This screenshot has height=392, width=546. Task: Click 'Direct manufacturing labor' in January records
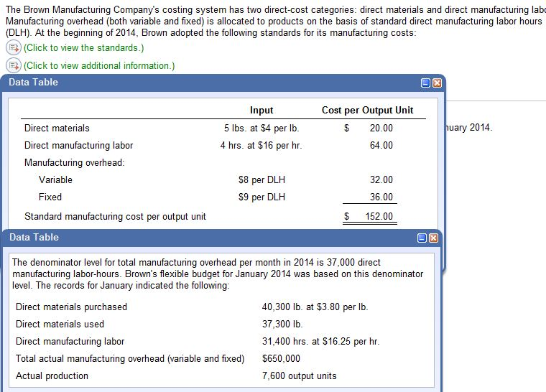(x=70, y=341)
